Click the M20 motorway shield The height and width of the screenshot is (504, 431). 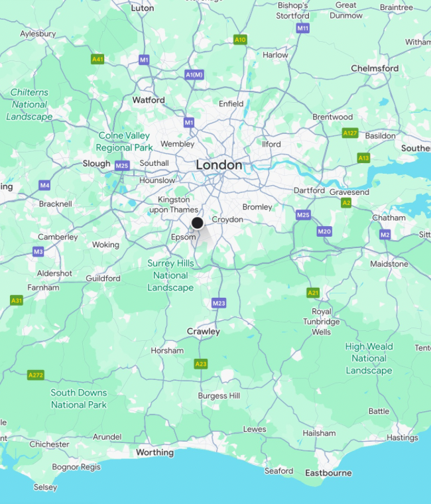pos(324,231)
